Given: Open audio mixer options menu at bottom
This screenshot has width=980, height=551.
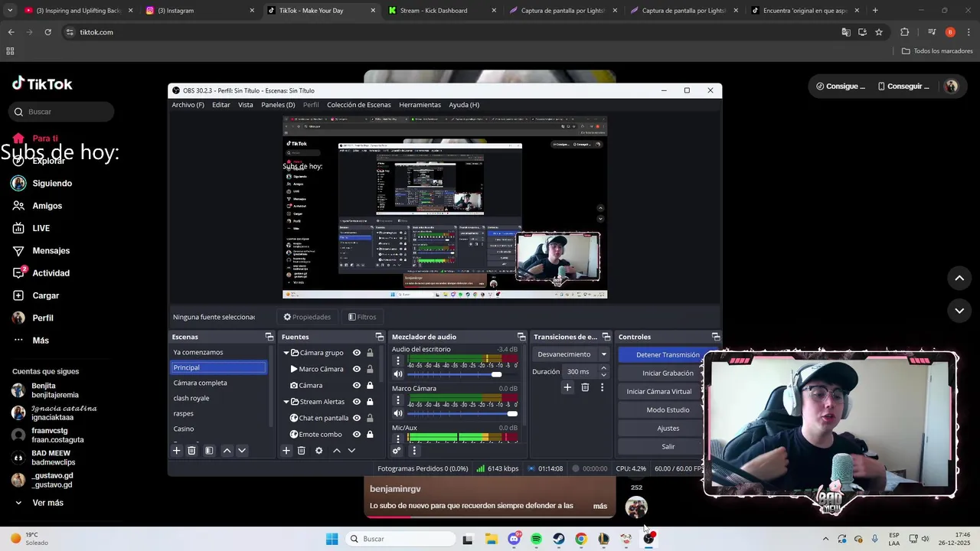Looking at the screenshot, I should point(414,451).
